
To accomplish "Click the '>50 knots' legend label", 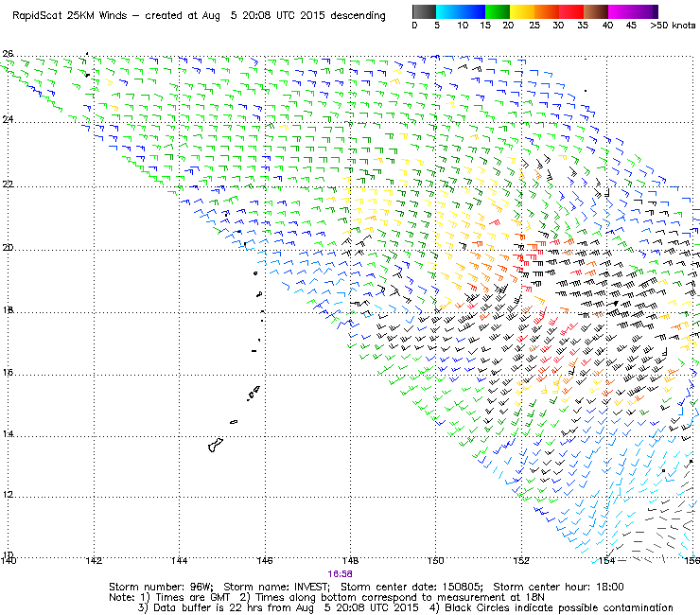I will pyautogui.click(x=673, y=26).
